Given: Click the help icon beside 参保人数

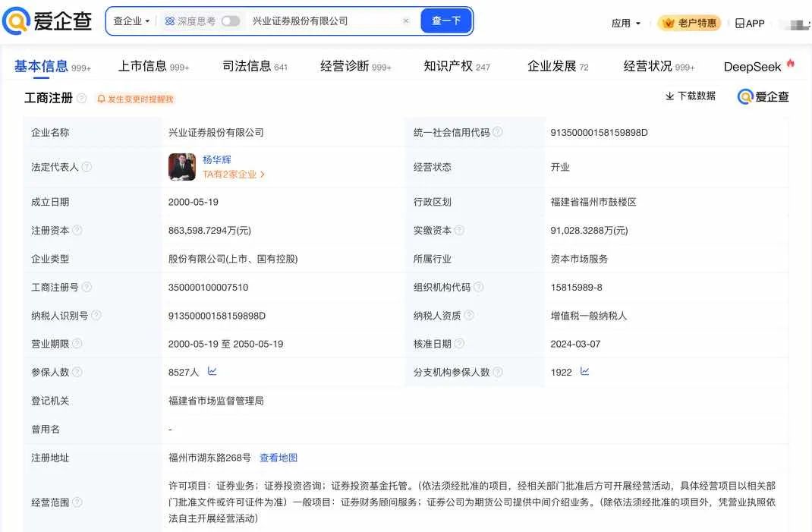Looking at the screenshot, I should pyautogui.click(x=77, y=372).
